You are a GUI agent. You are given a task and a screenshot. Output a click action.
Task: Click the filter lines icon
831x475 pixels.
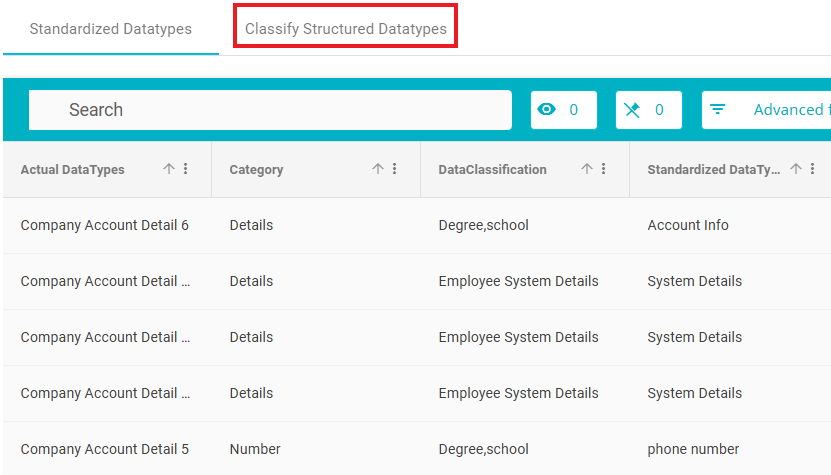(718, 110)
